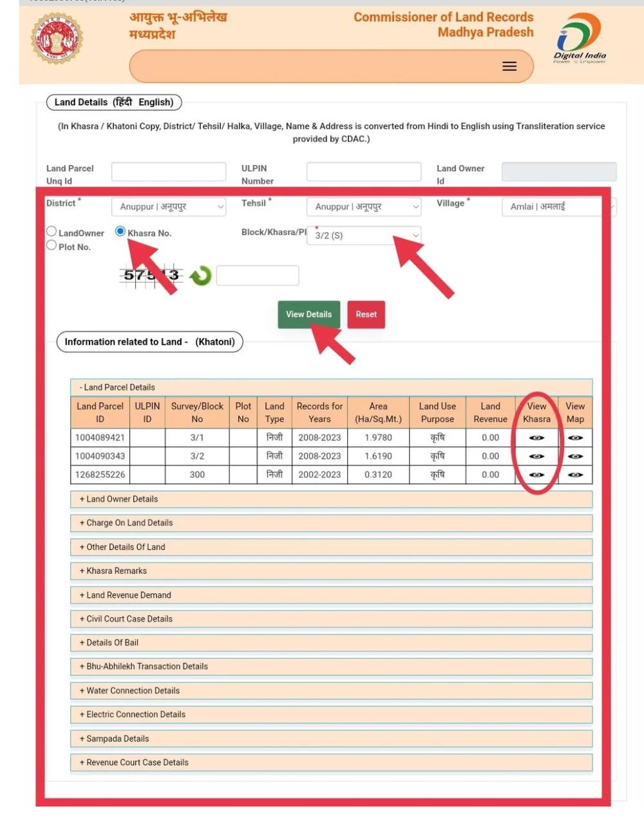Expand Revenue Court Case Details section

[331, 763]
